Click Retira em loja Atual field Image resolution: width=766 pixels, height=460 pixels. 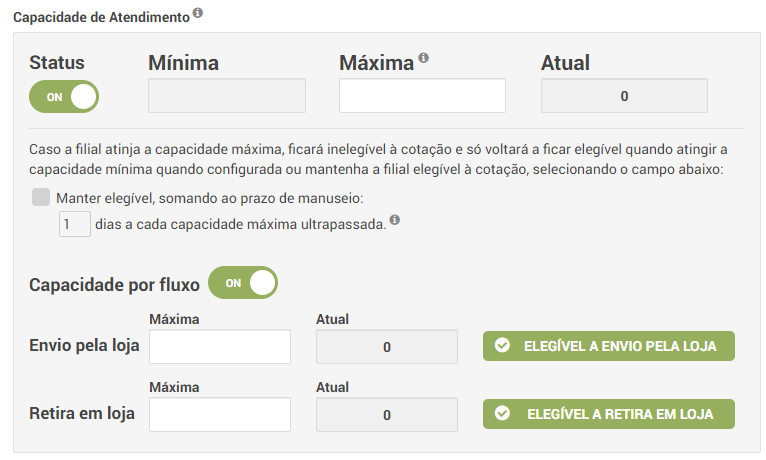coord(386,414)
